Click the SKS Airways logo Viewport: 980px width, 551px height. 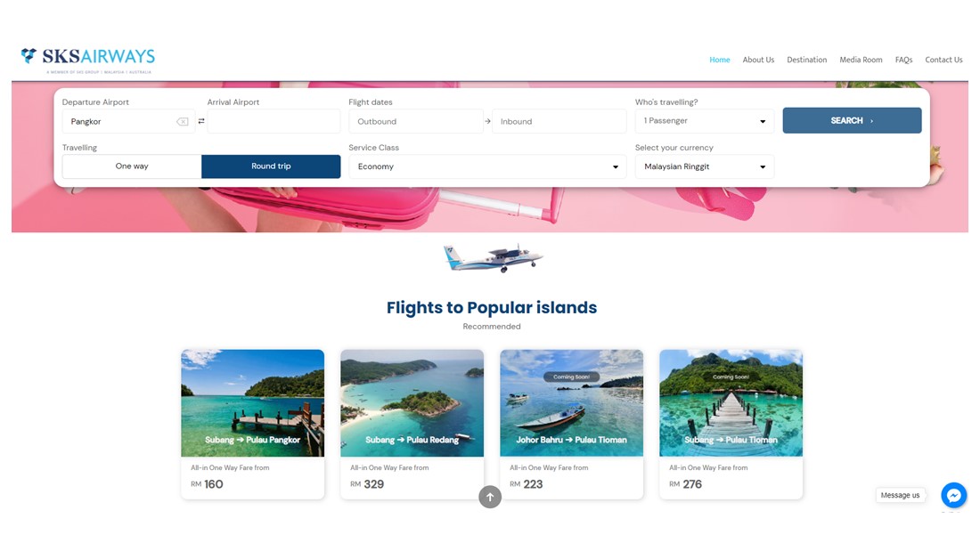(x=87, y=60)
